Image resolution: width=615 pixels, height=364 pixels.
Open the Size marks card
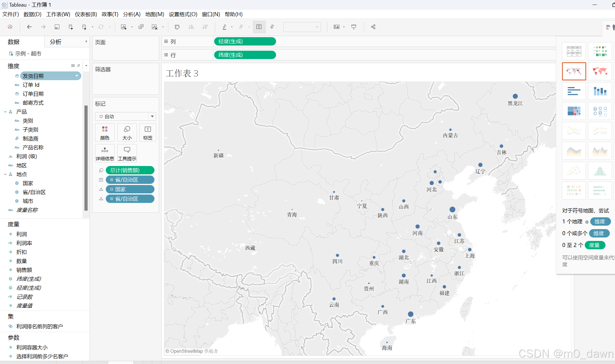(127, 132)
